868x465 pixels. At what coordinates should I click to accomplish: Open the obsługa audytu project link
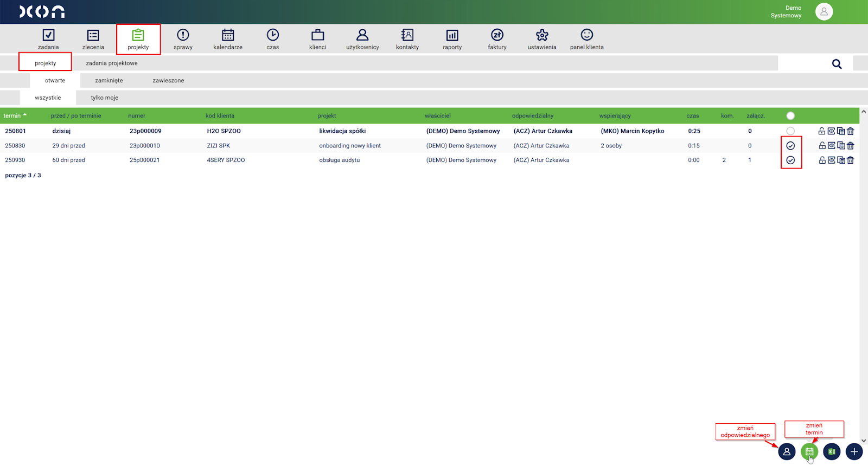tap(340, 160)
